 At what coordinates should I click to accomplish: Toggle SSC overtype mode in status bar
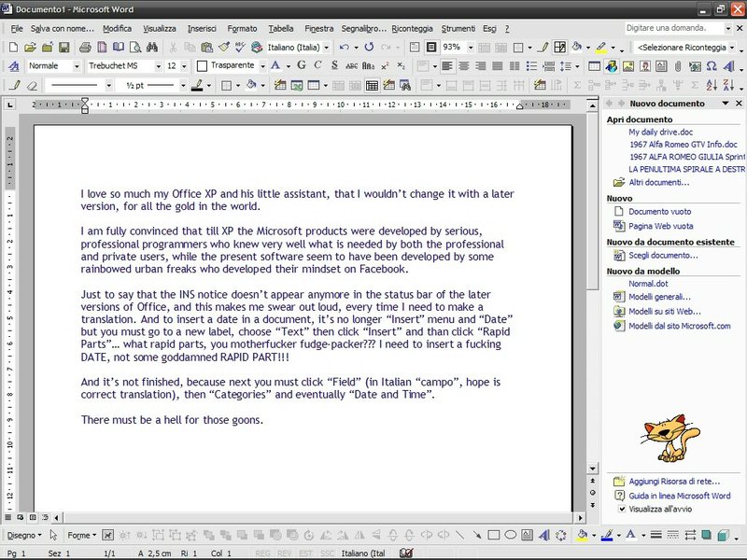[x=328, y=553]
